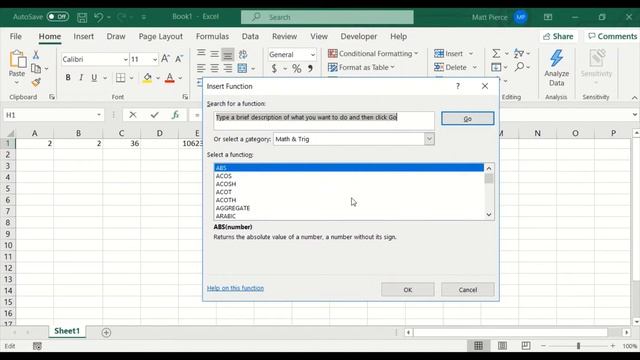Viewport: 640px width, 360px height.
Task: Open the Name Box dropdown arrow
Action: tap(98, 115)
